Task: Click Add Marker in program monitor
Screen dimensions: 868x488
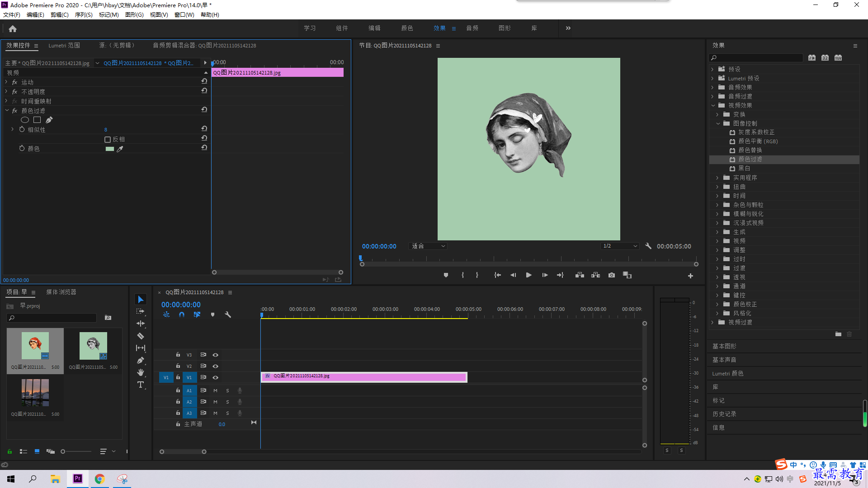Action: (x=446, y=275)
